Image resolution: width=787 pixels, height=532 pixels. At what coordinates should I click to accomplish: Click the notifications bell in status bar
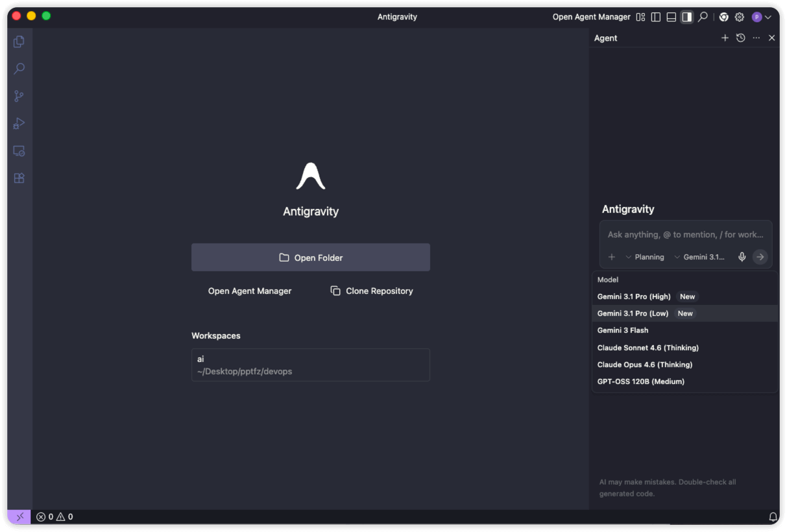(x=773, y=517)
